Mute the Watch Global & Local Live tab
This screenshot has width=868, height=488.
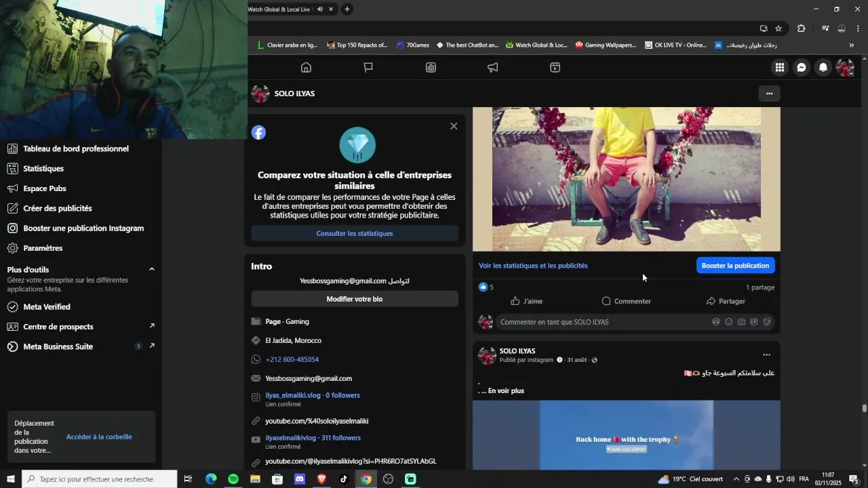320,9
